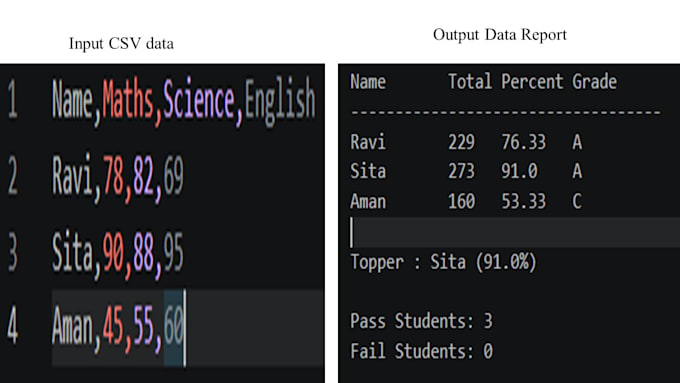Click the 'Fail Students: 0' line

(x=421, y=351)
